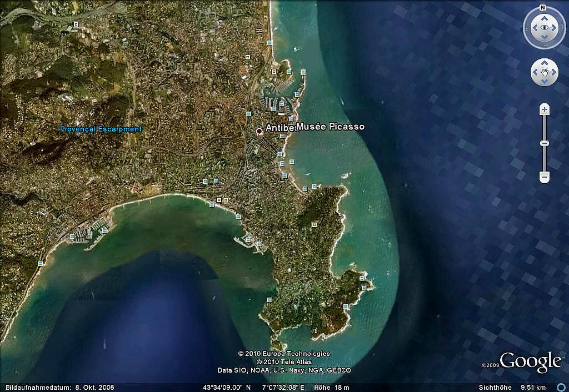Viewport: 569px width, 392px height.
Task: Click the zoom slider handle
Action: pyautogui.click(x=545, y=143)
